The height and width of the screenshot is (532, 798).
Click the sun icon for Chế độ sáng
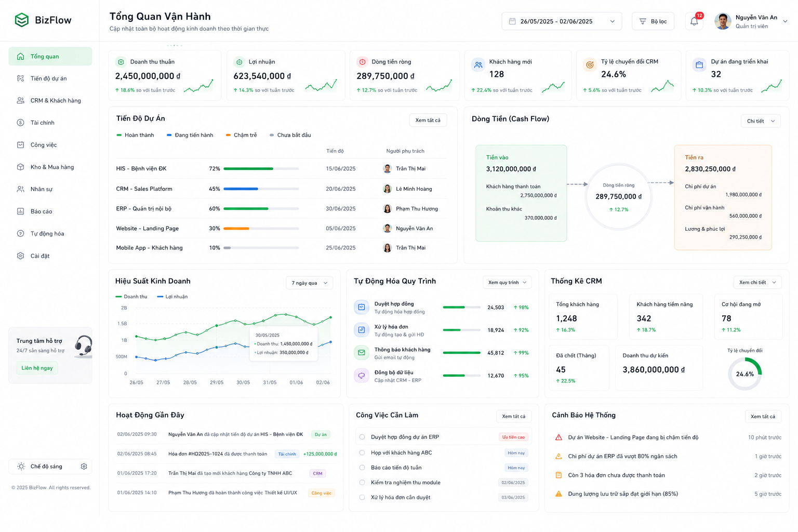click(x=21, y=467)
